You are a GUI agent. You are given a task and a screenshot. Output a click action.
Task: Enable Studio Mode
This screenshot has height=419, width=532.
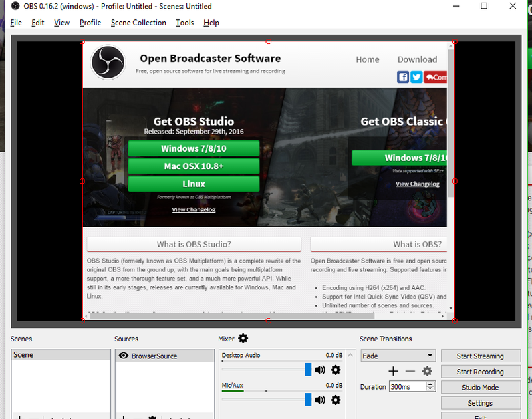[480, 387]
